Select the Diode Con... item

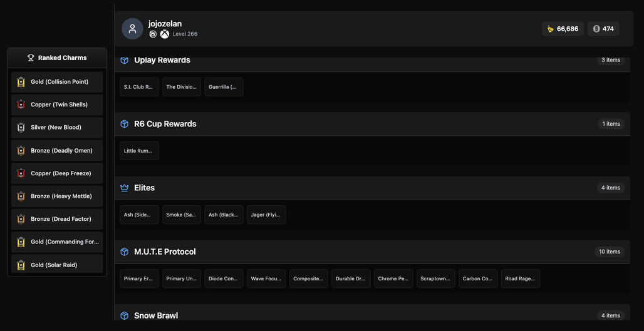tap(224, 278)
